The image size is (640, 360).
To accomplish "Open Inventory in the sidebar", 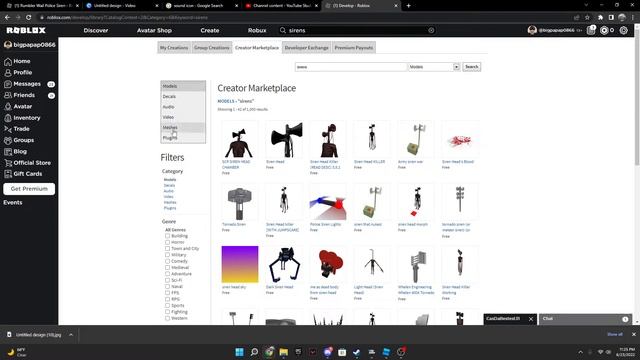I will tap(27, 118).
